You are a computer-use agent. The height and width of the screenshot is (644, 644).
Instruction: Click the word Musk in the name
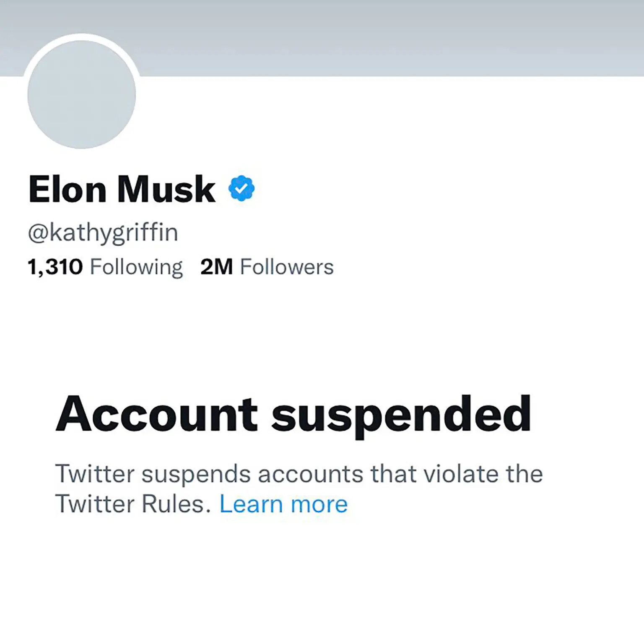click(166, 190)
